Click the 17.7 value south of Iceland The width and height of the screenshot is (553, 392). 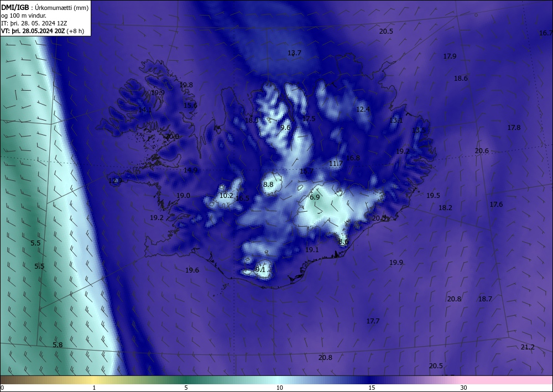(x=373, y=321)
